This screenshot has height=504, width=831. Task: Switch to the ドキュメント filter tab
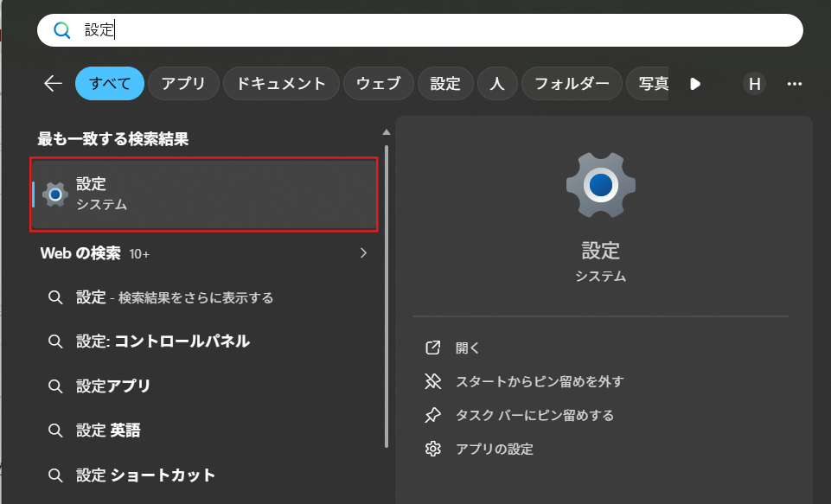(x=281, y=83)
